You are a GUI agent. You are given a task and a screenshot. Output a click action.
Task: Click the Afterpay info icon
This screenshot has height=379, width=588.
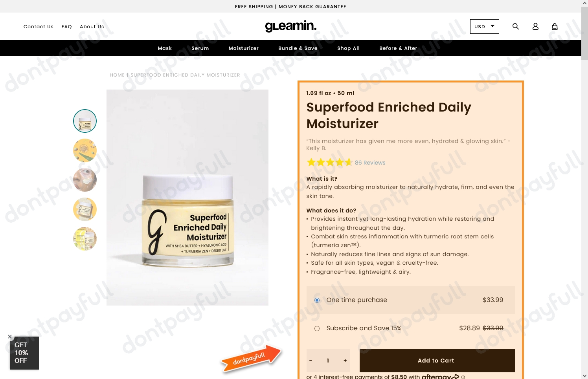(463, 377)
